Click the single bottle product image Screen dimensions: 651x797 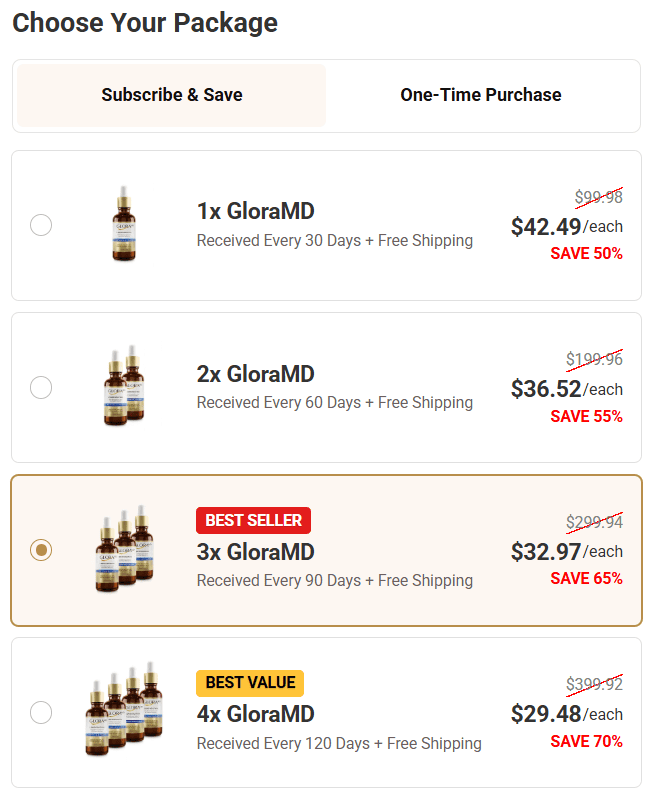(124, 224)
